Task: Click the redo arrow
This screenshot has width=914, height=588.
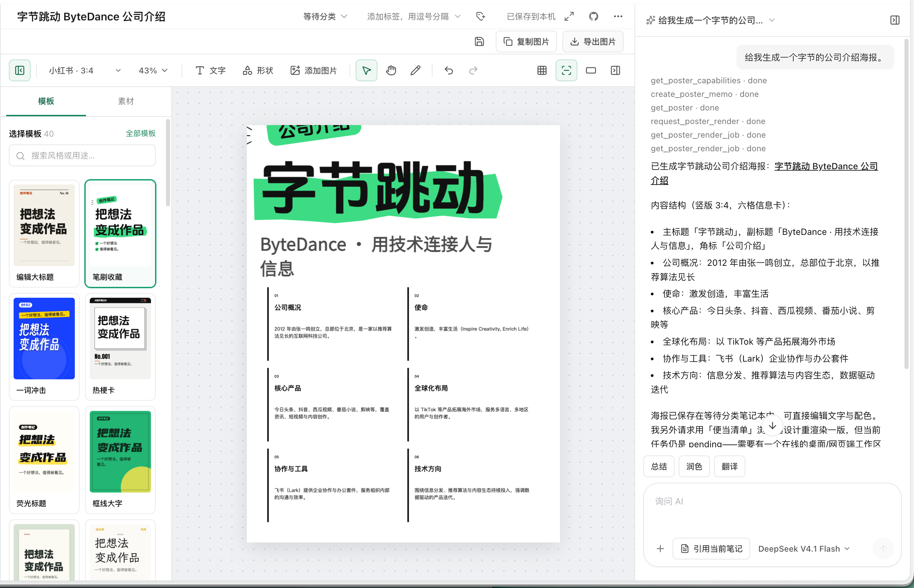Action: point(473,70)
